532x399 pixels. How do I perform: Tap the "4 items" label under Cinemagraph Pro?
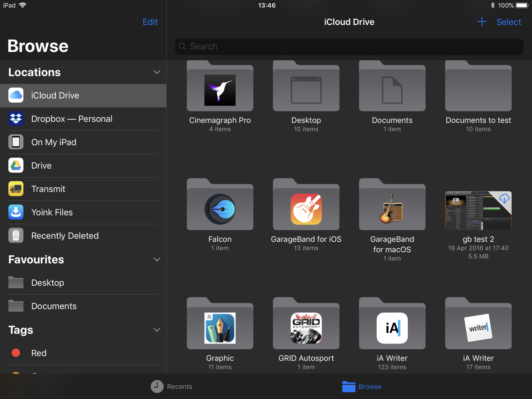(220, 129)
